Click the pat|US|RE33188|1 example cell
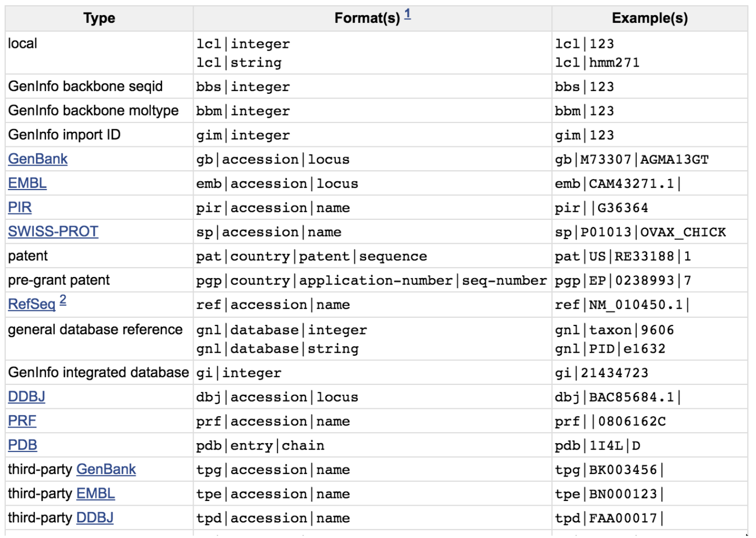The width and height of the screenshot is (756, 538). click(623, 257)
